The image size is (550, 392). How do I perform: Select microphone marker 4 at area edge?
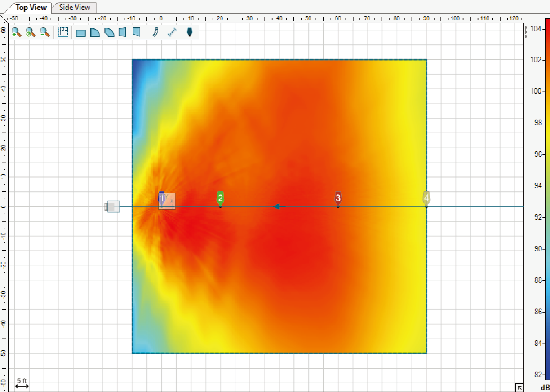pos(426,199)
